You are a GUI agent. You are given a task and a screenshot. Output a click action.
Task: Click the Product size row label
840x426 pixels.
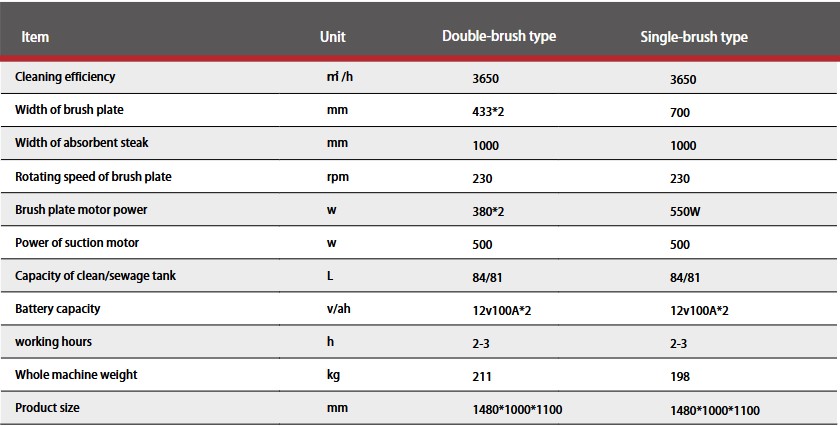(x=47, y=408)
